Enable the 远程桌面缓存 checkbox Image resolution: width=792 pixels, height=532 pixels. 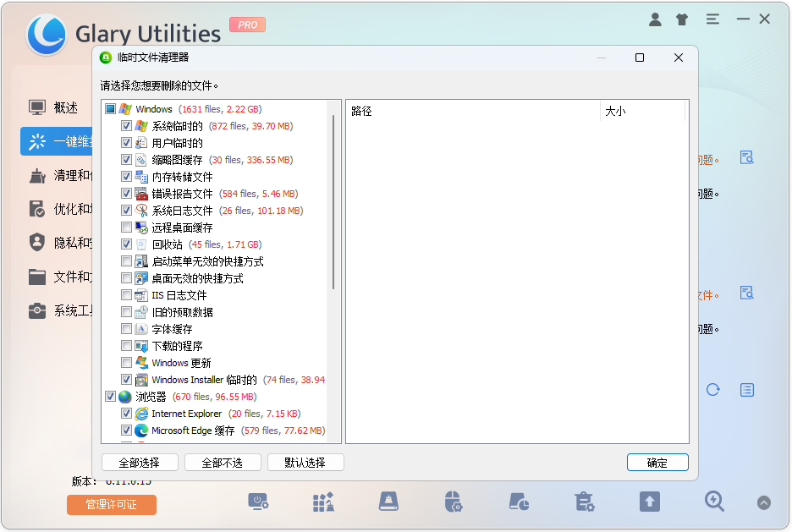click(x=125, y=227)
